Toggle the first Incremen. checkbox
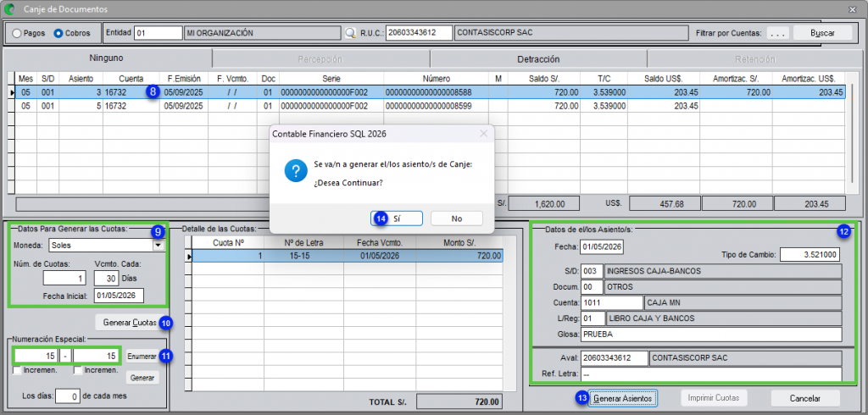 18,370
